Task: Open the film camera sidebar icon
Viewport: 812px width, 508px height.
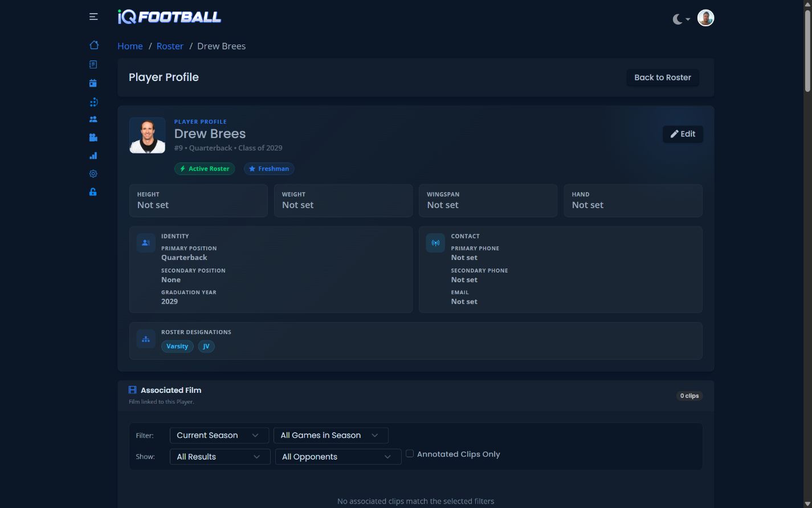Action: [93, 137]
